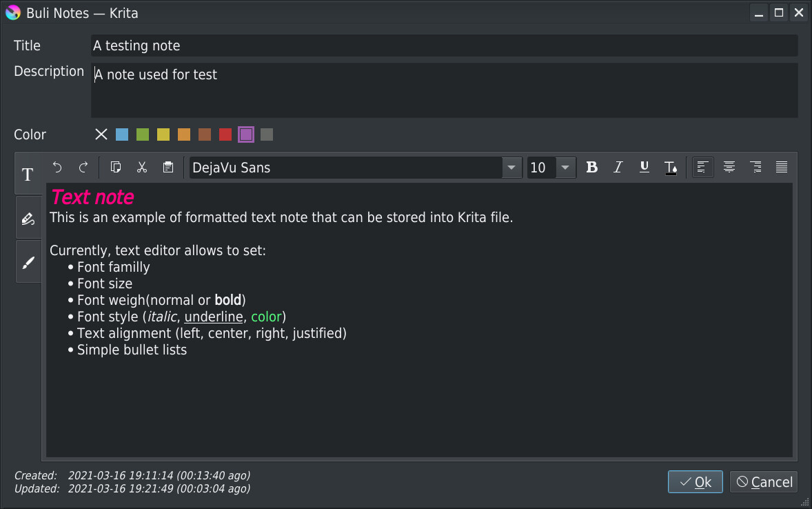812x509 pixels.
Task: Switch to the handwritten note tab
Action: pyautogui.click(x=28, y=219)
